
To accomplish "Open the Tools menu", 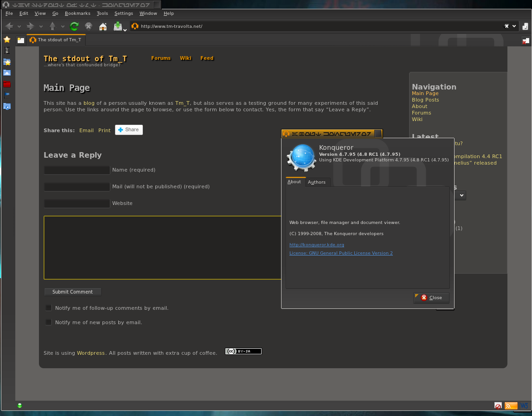I will [102, 13].
